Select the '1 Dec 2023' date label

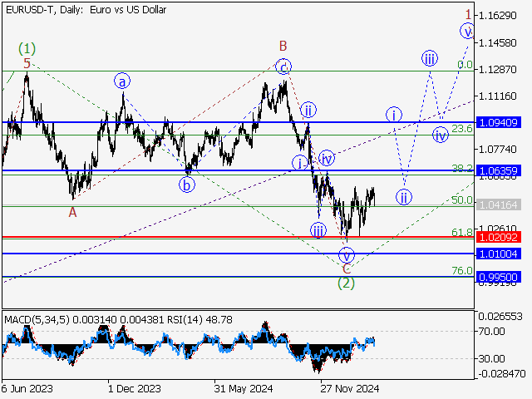pyautogui.click(x=135, y=387)
